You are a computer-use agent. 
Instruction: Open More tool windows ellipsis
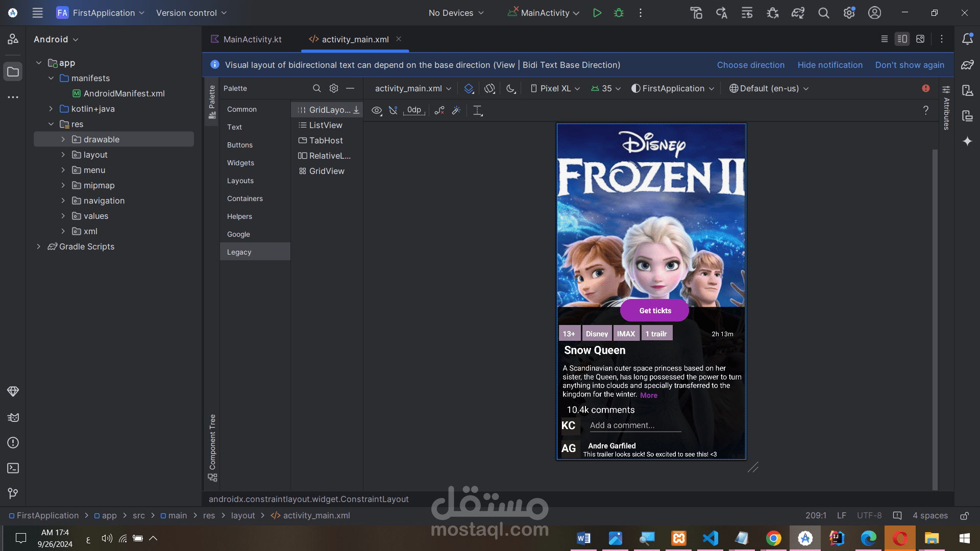(13, 97)
